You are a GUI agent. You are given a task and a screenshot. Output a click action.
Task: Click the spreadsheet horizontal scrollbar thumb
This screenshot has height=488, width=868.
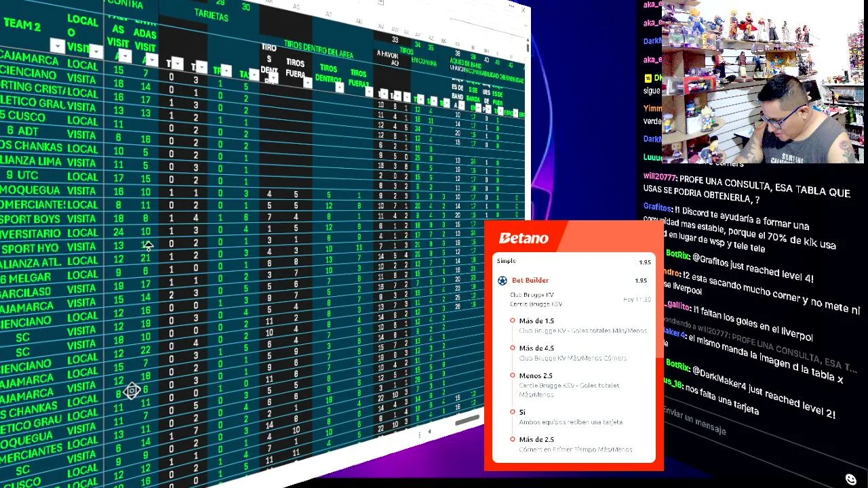tap(467, 421)
